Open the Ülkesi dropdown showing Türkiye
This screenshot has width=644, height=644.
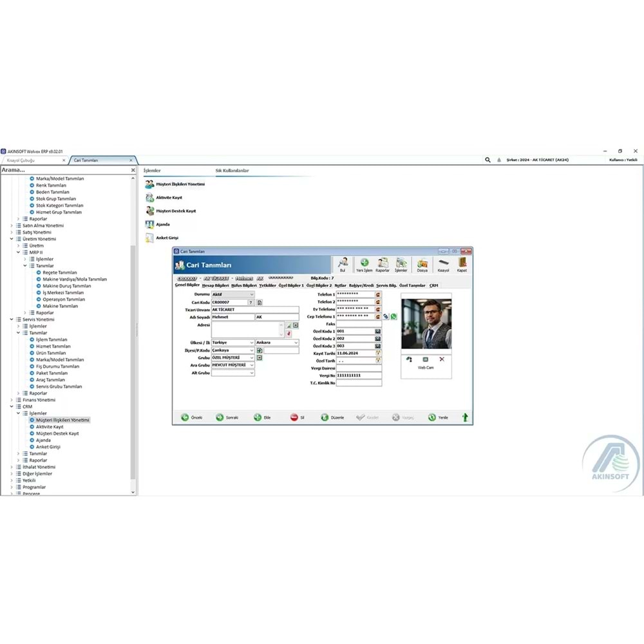click(x=251, y=343)
